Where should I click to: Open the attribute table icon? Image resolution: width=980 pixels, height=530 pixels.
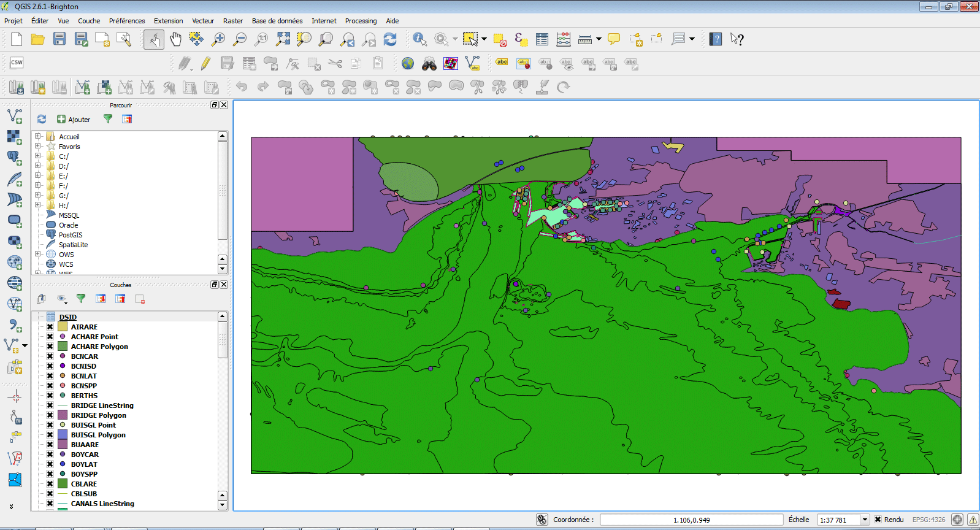point(542,40)
